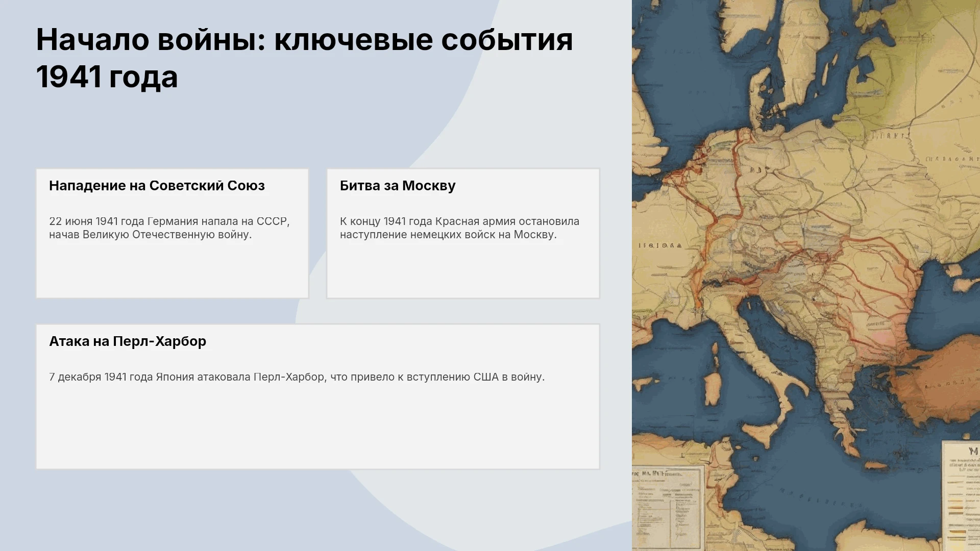The width and height of the screenshot is (980, 551).
Task: Select the text about Красная армия stopping offensive
Action: click(x=459, y=228)
